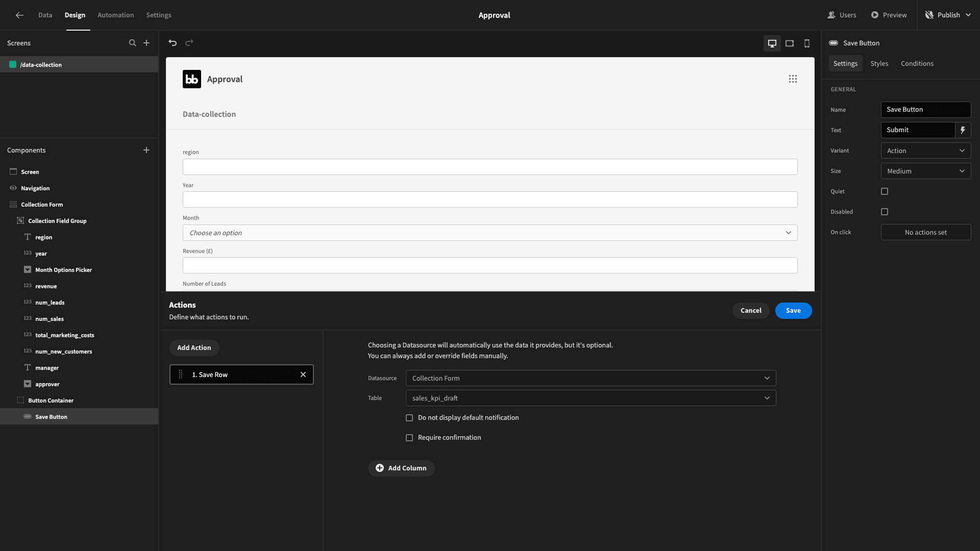The image size is (980, 551).
Task: Enable the Quiet checkbox
Action: pyautogui.click(x=885, y=191)
